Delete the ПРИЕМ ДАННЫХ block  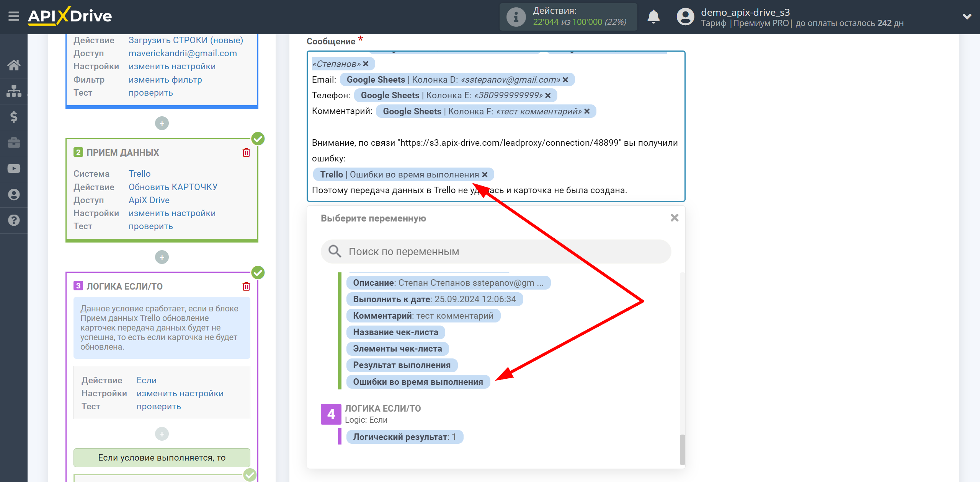[x=246, y=153]
